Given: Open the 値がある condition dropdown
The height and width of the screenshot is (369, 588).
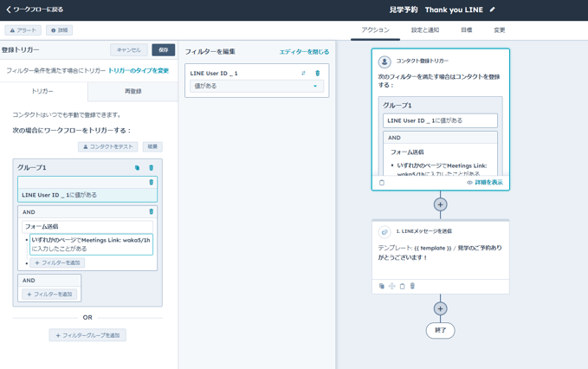Looking at the screenshot, I should click(255, 87).
